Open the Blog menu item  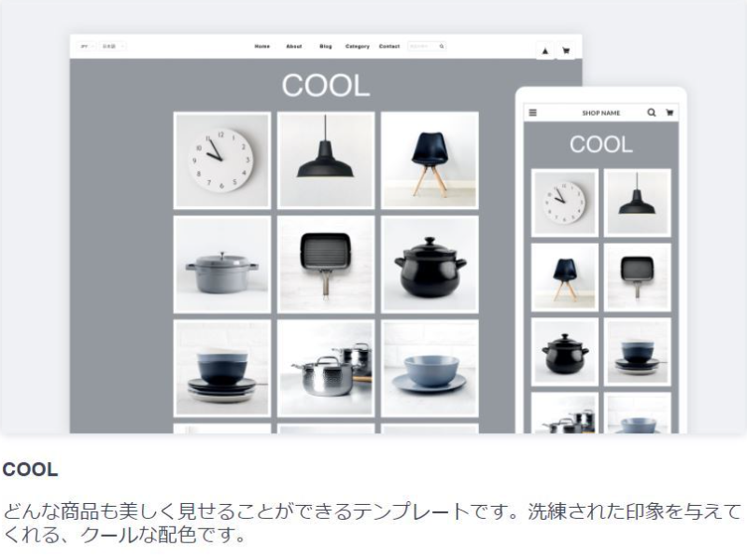pyautogui.click(x=325, y=46)
